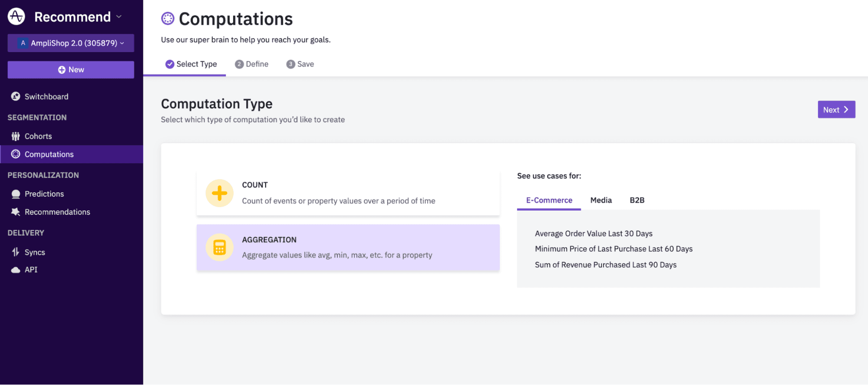Expand the Recommend product dropdown
The height and width of the screenshot is (385, 868).
pyautogui.click(x=119, y=17)
